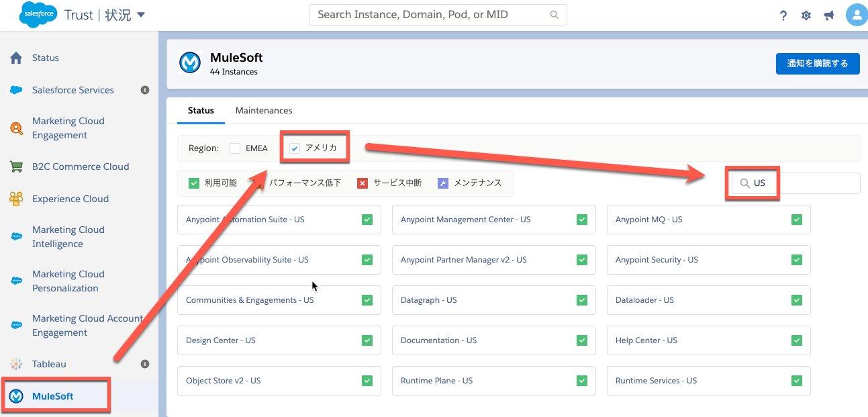Open Anypoint Management Center - US instance
Image resolution: width=868 pixels, height=417 pixels.
pos(494,220)
